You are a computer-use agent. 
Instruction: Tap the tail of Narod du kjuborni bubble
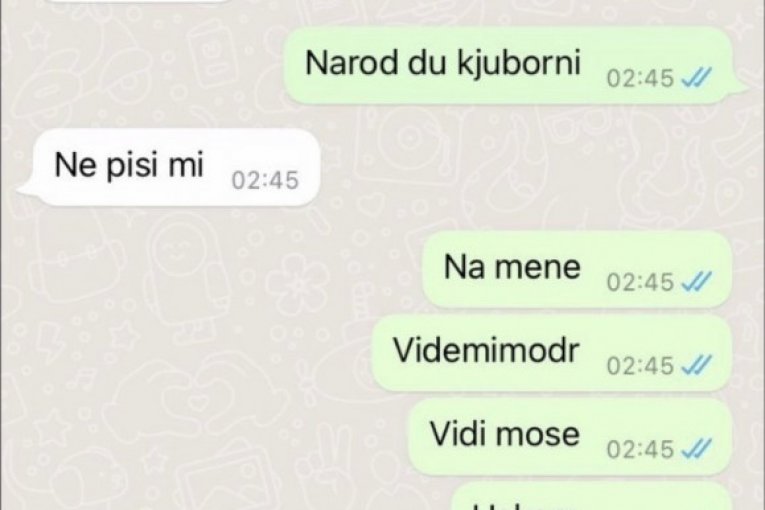tap(739, 87)
